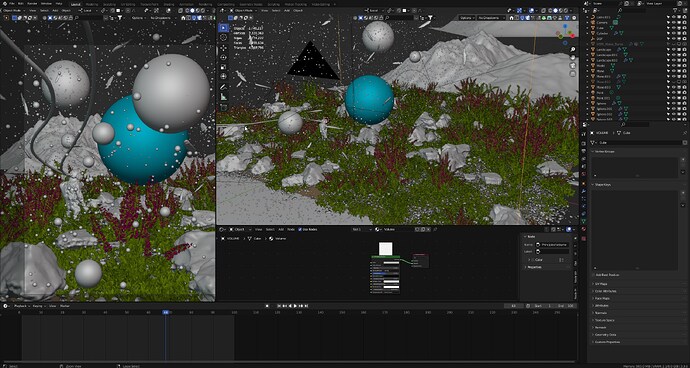Screen dimensions: 690x368
Task: Open the Texture checker properties tab
Action: (x=584, y=239)
